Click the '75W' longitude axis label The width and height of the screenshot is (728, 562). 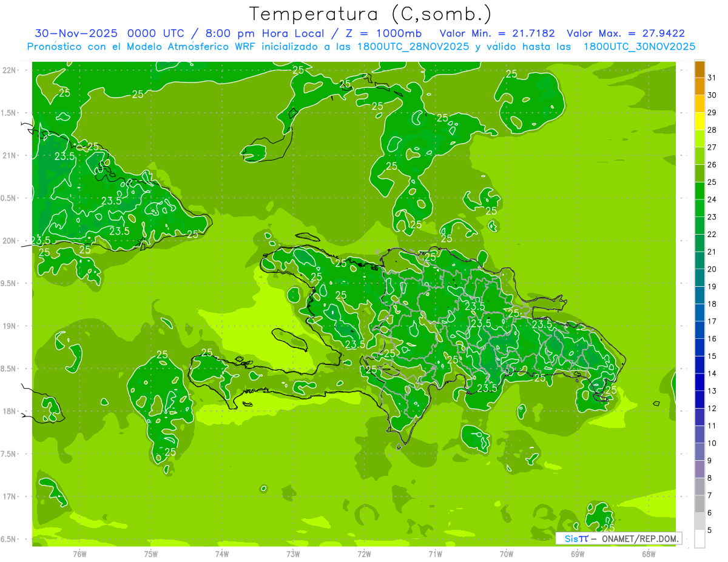click(x=151, y=554)
